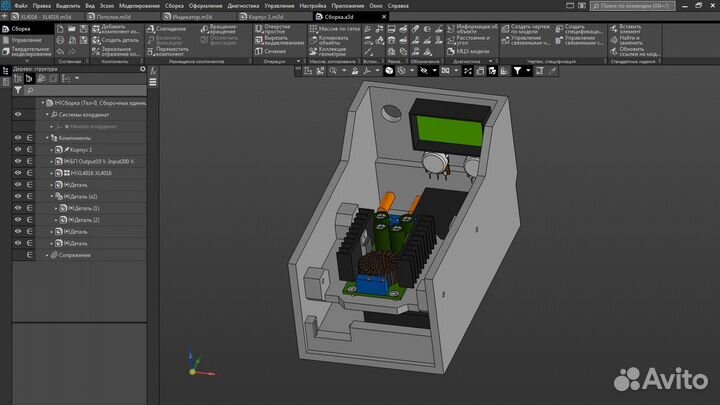Viewport: 720px width, 405px height.
Task: Close the Сборка.a3d document tab
Action: coord(384,17)
